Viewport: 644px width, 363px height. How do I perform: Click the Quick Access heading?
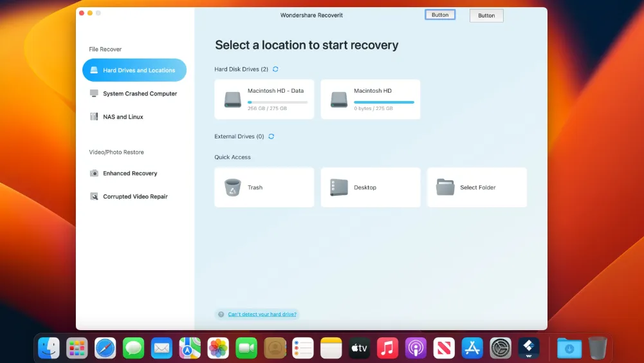coord(232,157)
